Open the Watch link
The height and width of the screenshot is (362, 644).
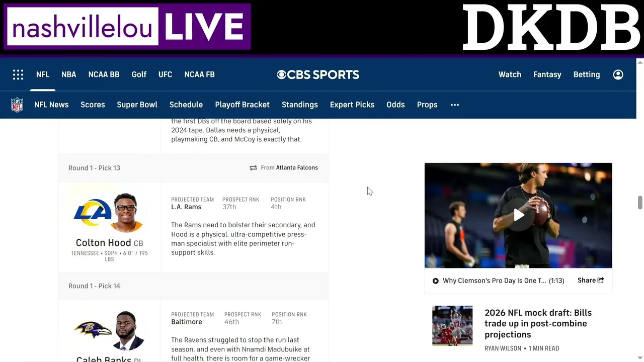pos(510,74)
